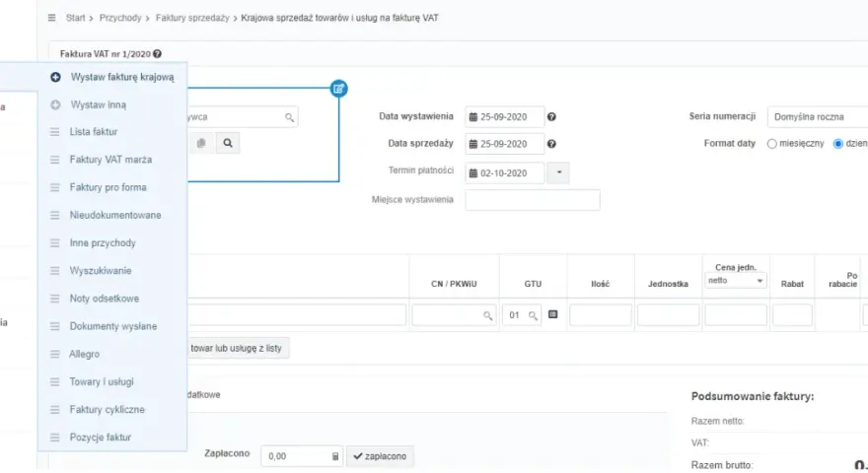
Task: Expand the Termin płatności dropdown arrow
Action: pos(558,172)
